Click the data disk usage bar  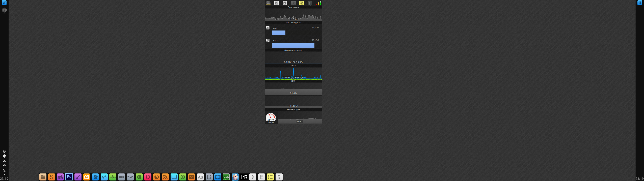tap(293, 45)
